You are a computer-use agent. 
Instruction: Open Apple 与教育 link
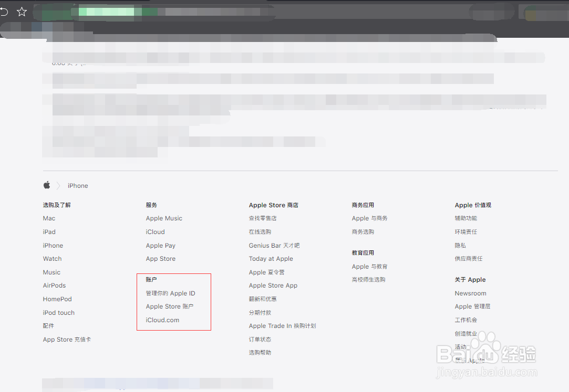(370, 266)
